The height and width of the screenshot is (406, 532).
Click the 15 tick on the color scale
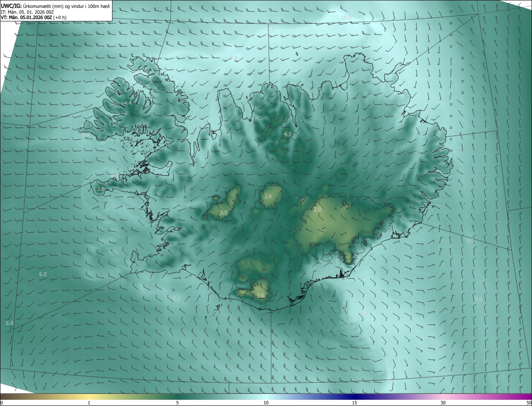[355, 403]
